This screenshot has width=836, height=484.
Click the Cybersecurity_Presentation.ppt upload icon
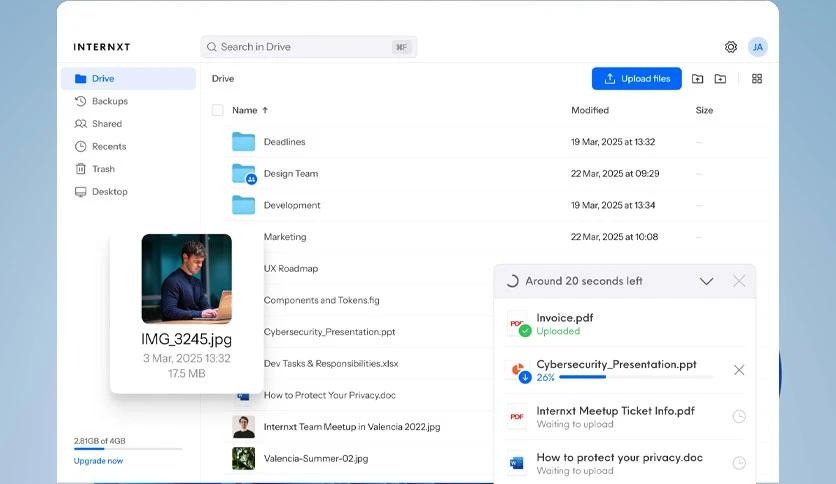point(520,372)
